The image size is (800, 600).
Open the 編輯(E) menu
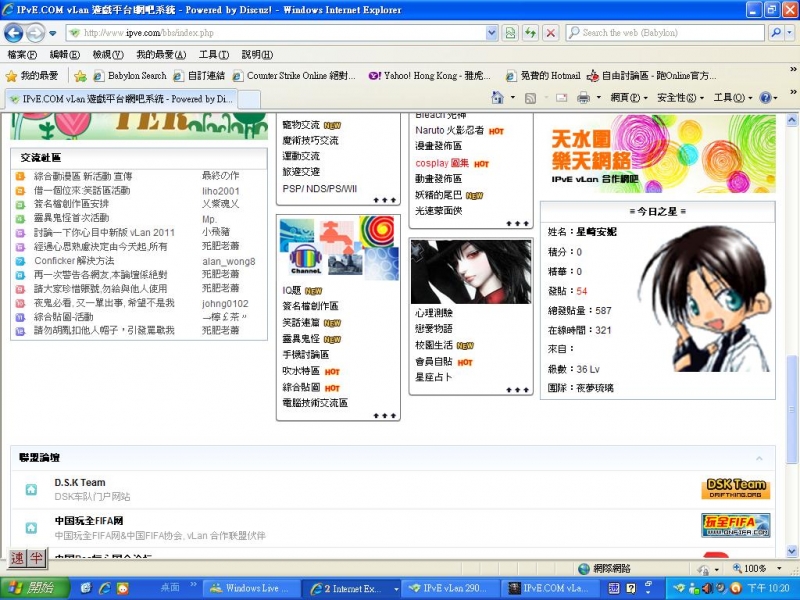pyautogui.click(x=64, y=55)
